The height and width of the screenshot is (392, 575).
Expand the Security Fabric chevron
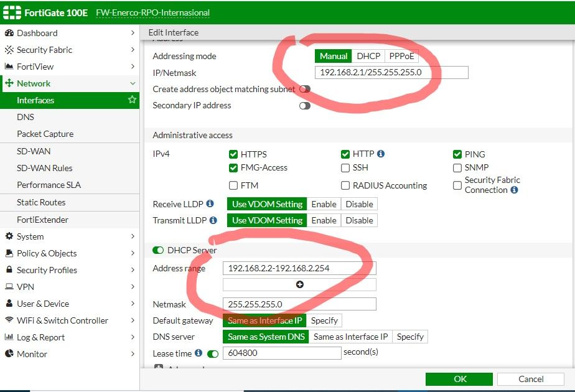[133, 50]
